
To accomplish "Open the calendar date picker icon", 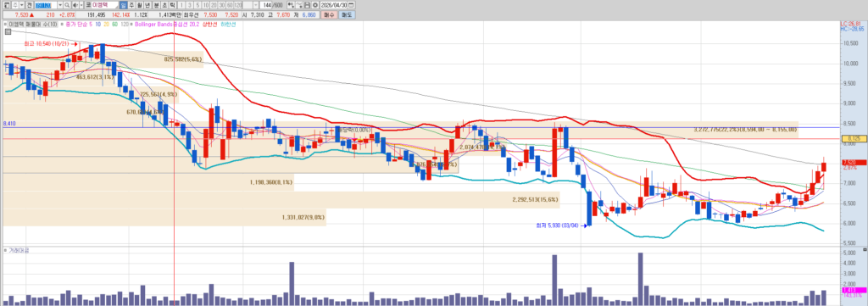I will pos(350,5).
